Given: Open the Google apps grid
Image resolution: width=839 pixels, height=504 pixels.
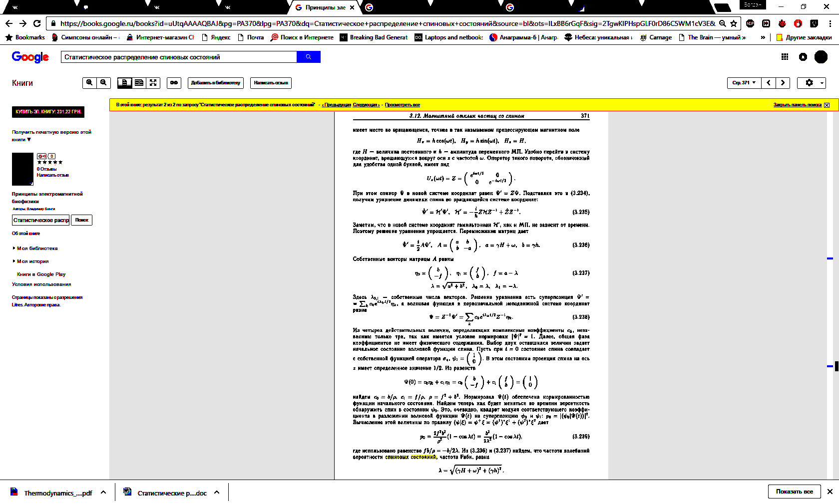Looking at the screenshot, I should click(785, 57).
